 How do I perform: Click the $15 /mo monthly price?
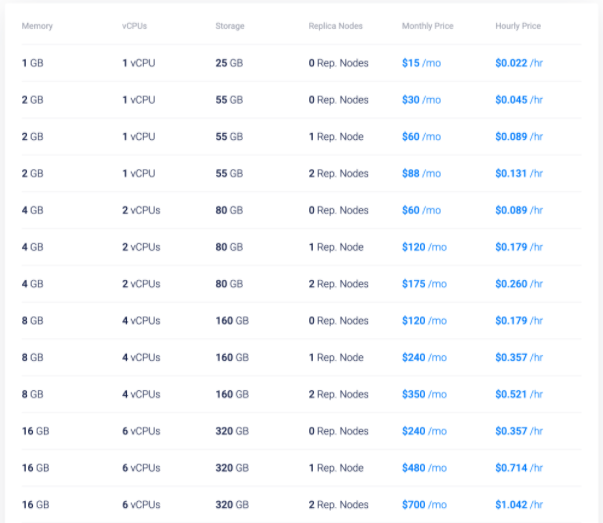coord(421,63)
